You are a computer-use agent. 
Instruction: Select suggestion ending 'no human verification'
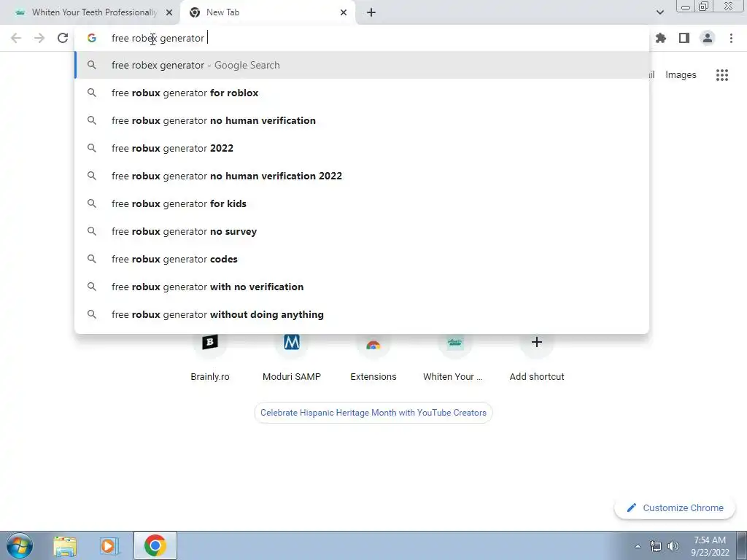click(362, 120)
